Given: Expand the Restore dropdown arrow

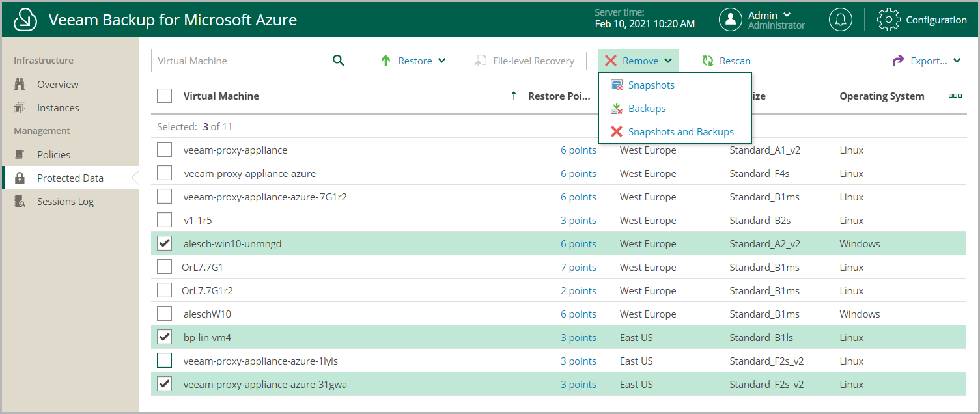Looking at the screenshot, I should click(x=442, y=61).
